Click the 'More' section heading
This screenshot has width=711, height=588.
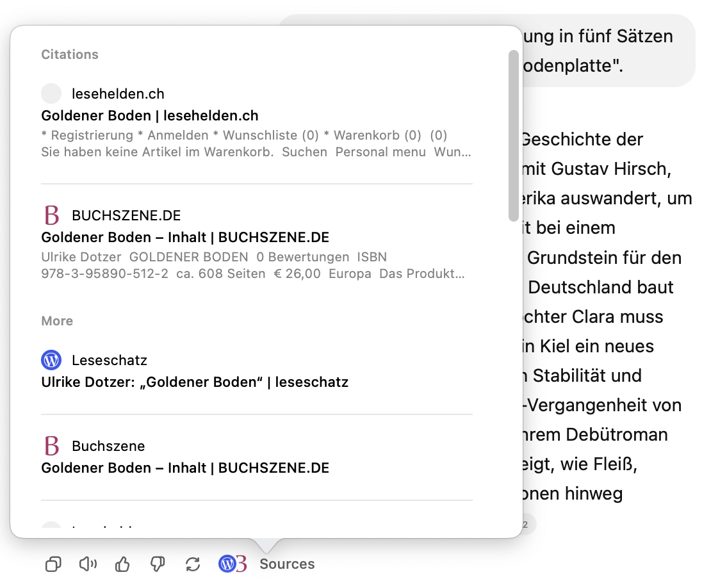57,321
